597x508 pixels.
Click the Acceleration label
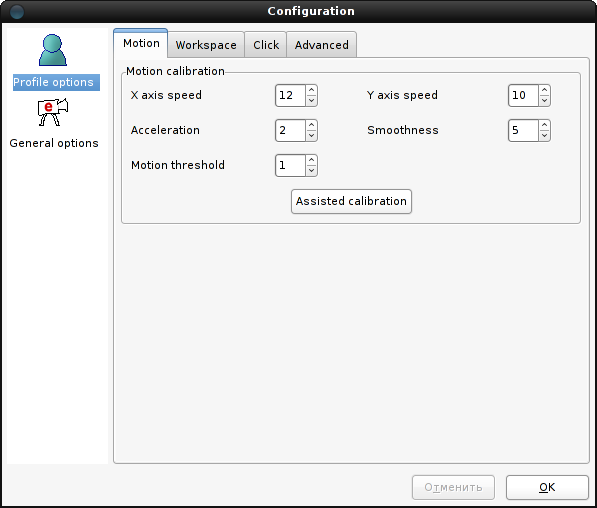(165, 130)
